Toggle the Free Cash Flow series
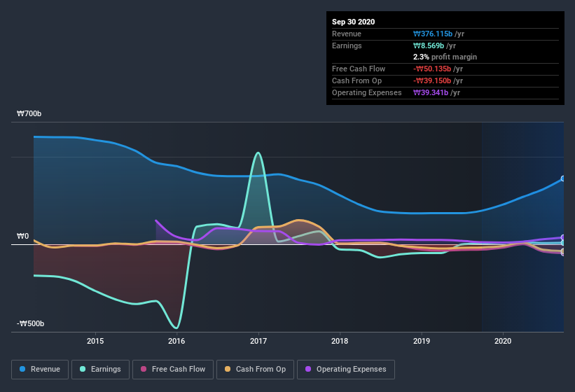Screen dimensions: 575x392 click(173, 370)
